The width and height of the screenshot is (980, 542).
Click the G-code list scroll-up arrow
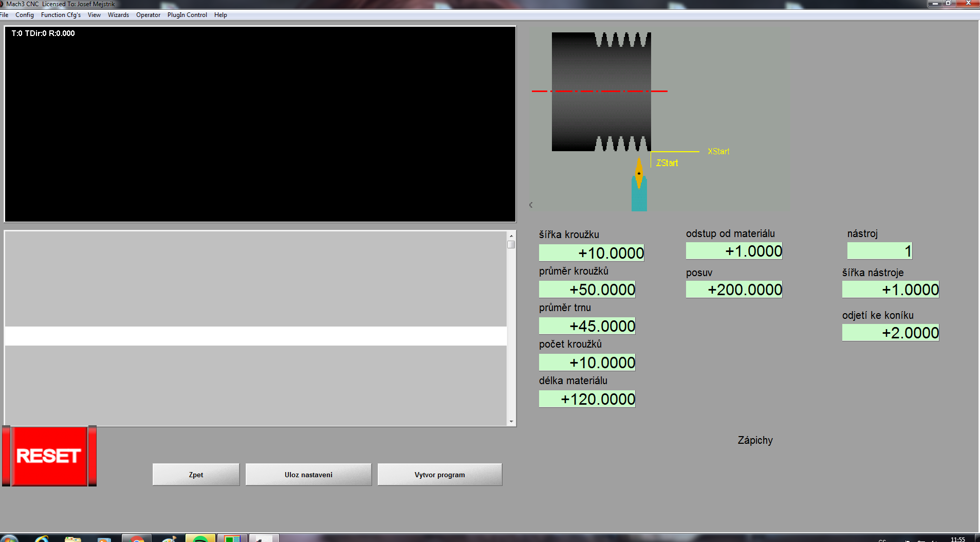coord(511,236)
